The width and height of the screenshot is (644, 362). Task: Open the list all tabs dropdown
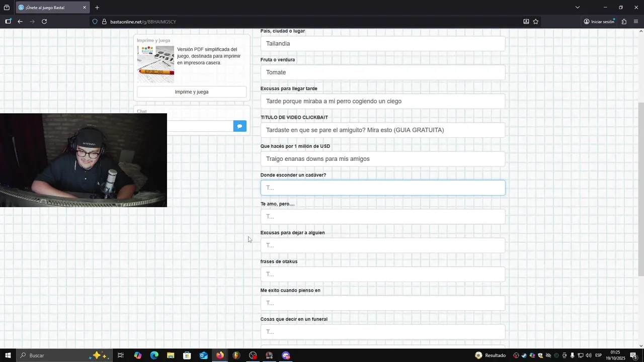tap(578, 8)
